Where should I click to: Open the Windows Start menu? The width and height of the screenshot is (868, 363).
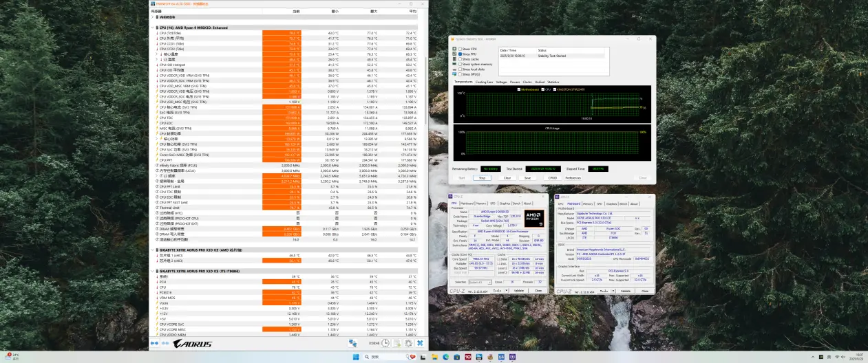354,357
